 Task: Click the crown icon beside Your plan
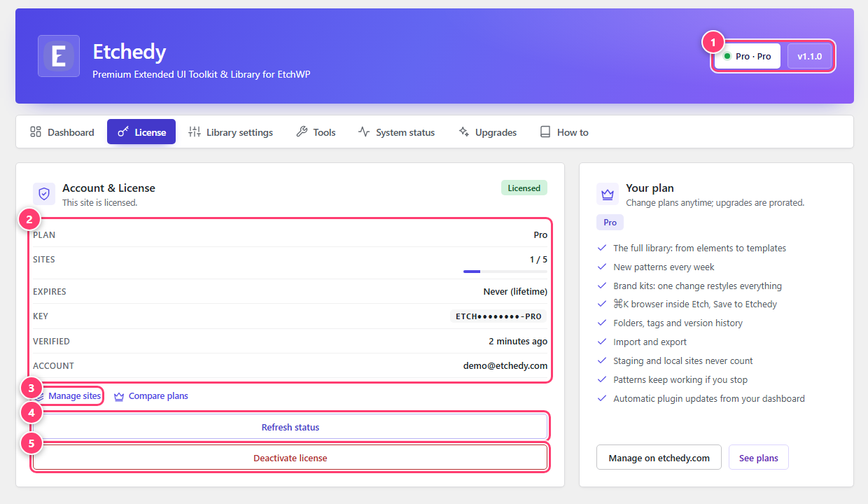608,194
